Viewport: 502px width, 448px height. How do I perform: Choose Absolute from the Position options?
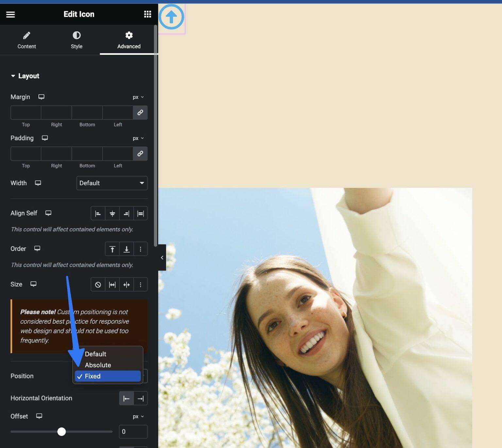pyautogui.click(x=98, y=365)
